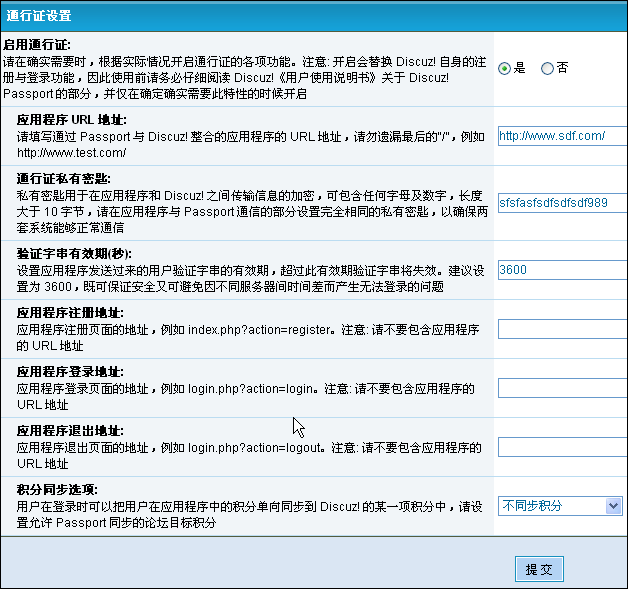Screen dimensions: 628x589
Task: Click the example http://www.test.com/ text
Action: pyautogui.click(x=71, y=153)
